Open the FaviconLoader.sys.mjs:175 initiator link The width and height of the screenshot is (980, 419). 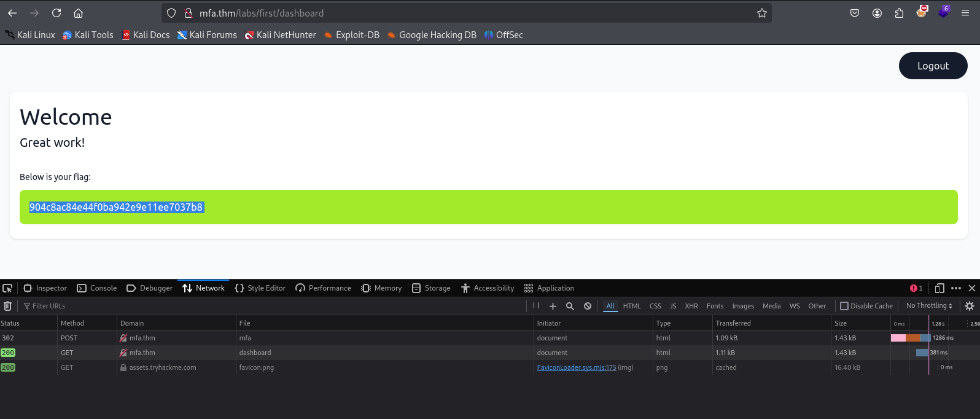pyautogui.click(x=577, y=367)
